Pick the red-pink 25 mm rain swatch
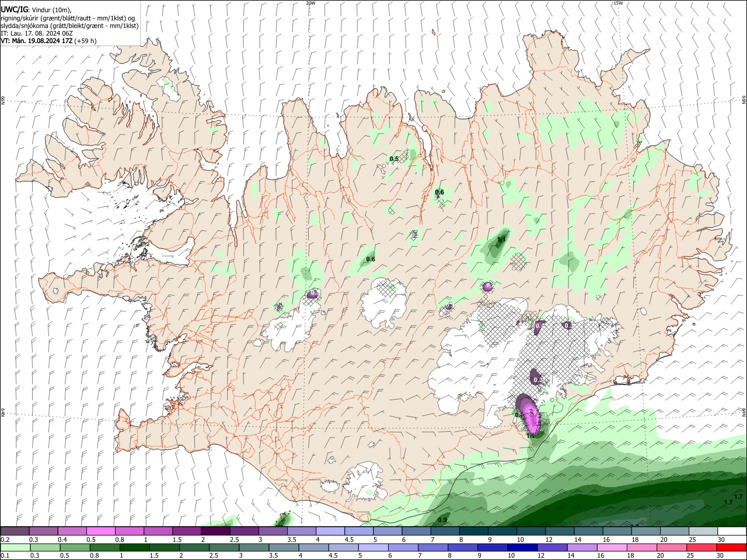 pyautogui.click(x=701, y=548)
